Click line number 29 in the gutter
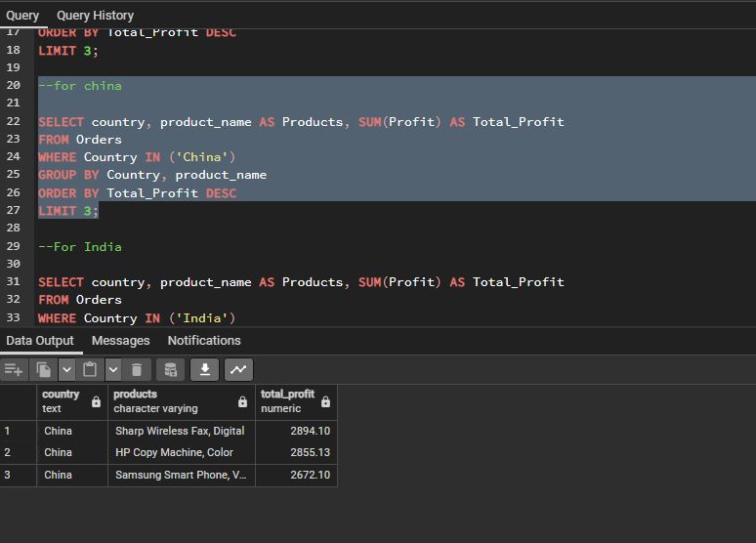Image resolution: width=756 pixels, height=543 pixels. (14, 246)
